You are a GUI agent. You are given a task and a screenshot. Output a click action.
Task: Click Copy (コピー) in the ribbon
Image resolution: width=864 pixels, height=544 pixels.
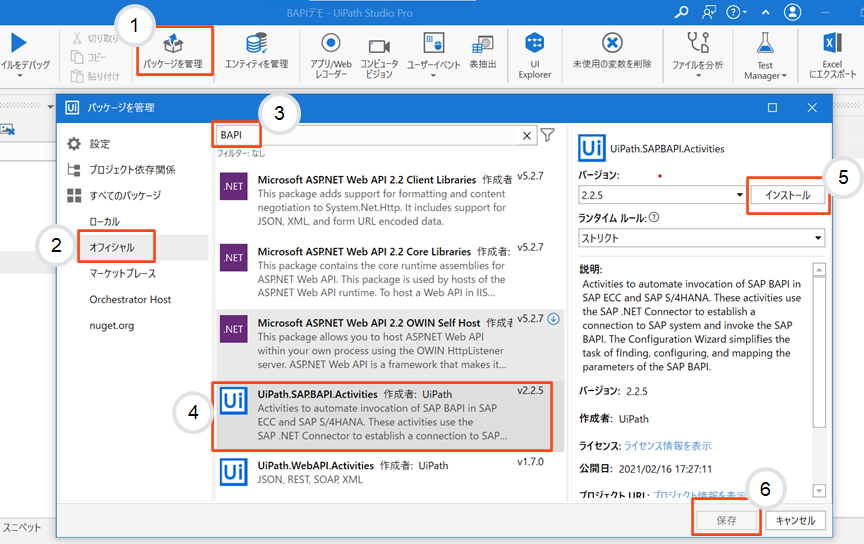tap(89, 57)
